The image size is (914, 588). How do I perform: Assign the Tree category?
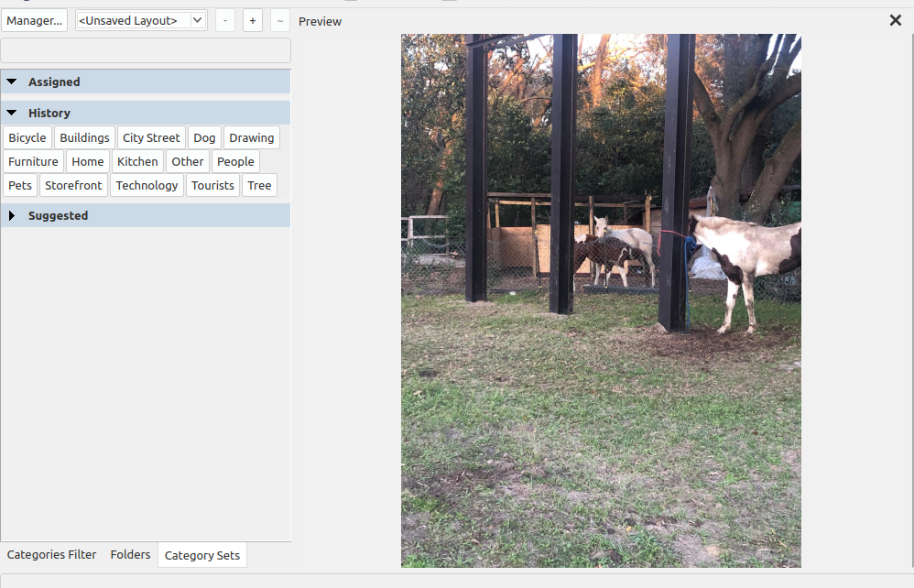(x=259, y=185)
